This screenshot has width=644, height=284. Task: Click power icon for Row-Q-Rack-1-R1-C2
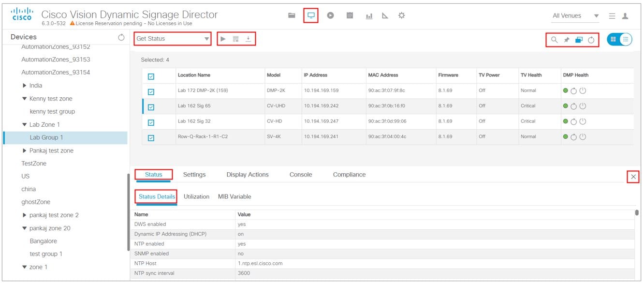tap(582, 137)
